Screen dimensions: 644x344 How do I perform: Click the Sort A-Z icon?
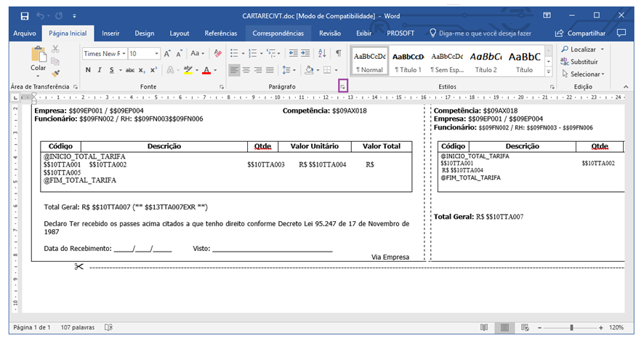322,53
